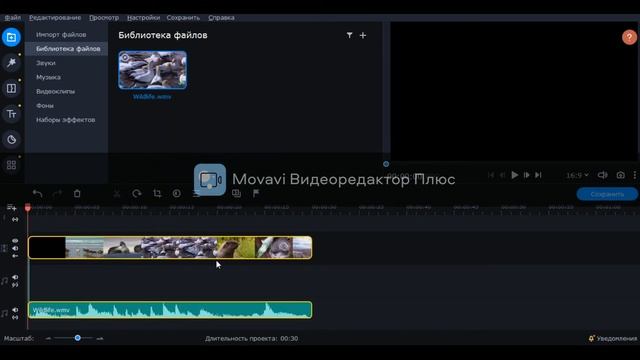
Task: Mute the first audio track
Action: point(15,278)
